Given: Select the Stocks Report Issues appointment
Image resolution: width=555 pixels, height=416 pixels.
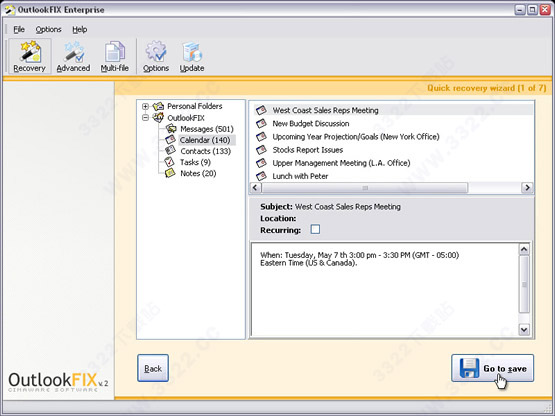Looking at the screenshot, I should 308,150.
